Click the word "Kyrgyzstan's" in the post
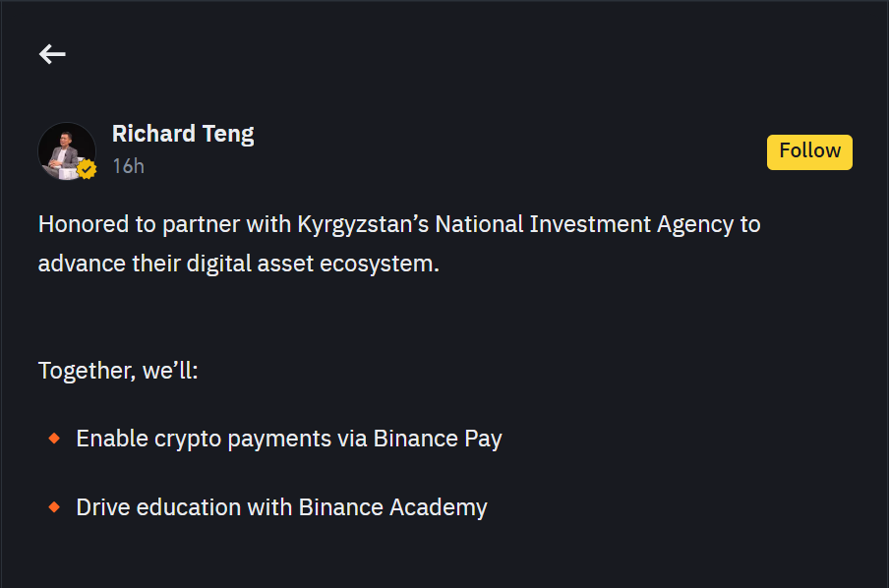The width and height of the screenshot is (889, 588). coord(363,225)
